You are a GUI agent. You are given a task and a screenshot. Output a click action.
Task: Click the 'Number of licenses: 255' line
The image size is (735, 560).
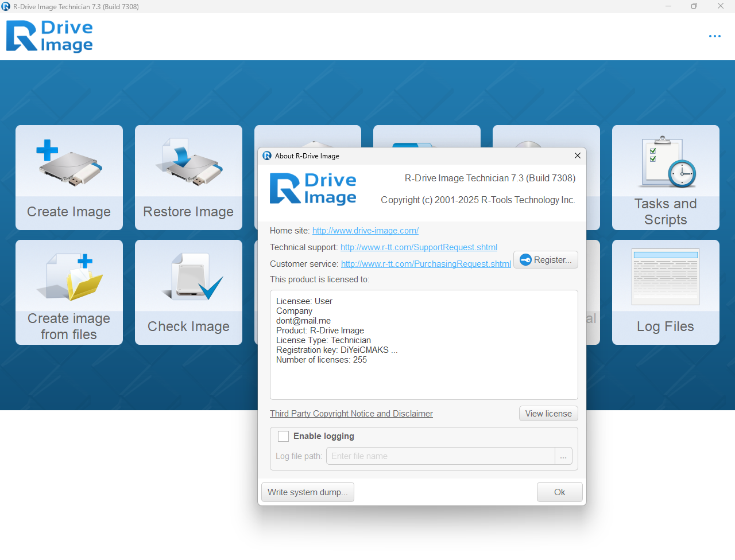click(x=322, y=360)
